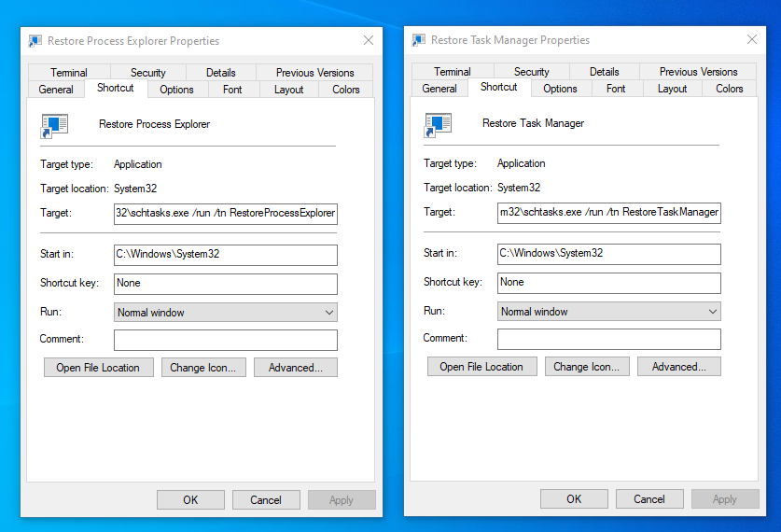781x532 pixels.
Task: Select the Shortcut tab in Process Explorer properties
Action: click(116, 88)
